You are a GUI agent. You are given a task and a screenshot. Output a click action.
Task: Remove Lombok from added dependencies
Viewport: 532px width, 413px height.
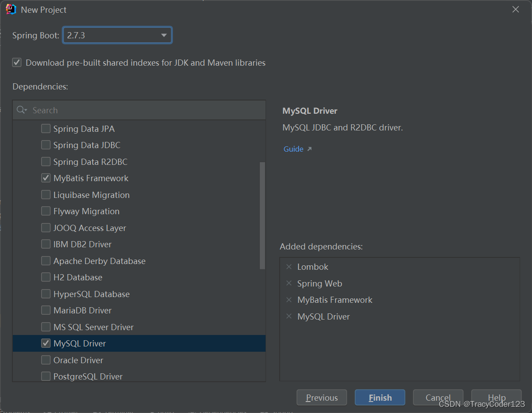click(289, 267)
